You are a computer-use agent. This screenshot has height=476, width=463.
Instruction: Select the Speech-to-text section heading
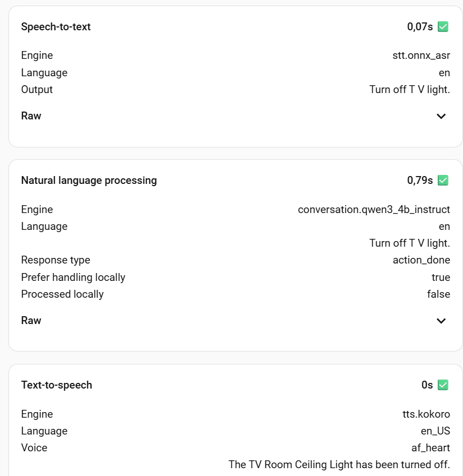coord(56,26)
